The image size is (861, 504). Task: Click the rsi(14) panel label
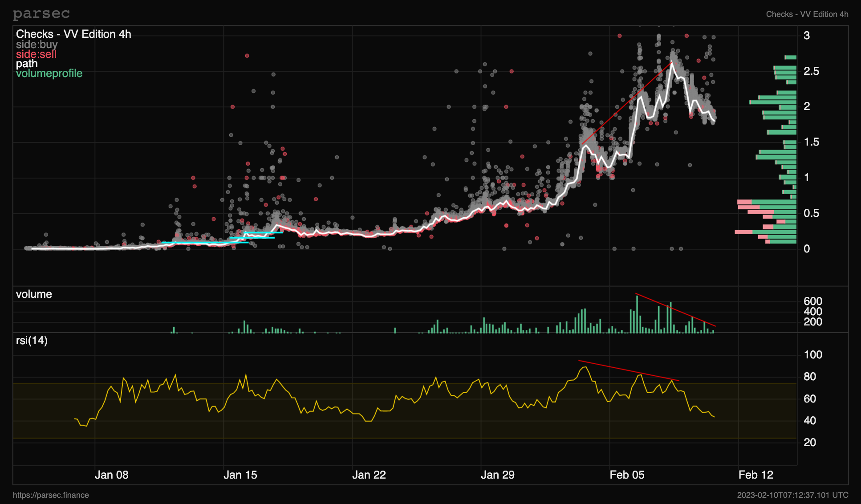32,341
